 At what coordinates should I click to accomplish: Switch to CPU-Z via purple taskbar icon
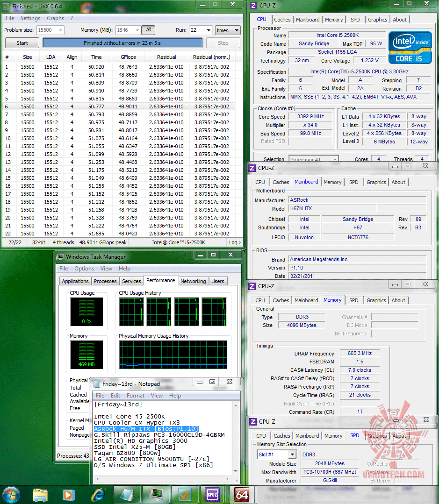pyautogui.click(x=213, y=495)
